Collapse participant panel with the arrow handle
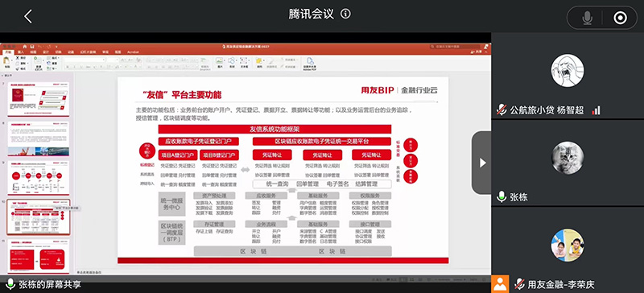This screenshot has height=293, width=644. coord(482,163)
